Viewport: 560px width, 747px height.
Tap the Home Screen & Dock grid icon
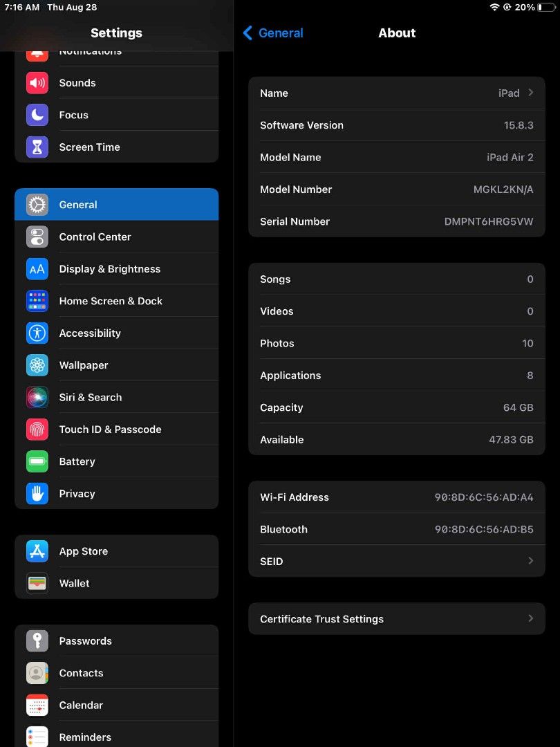click(x=37, y=301)
